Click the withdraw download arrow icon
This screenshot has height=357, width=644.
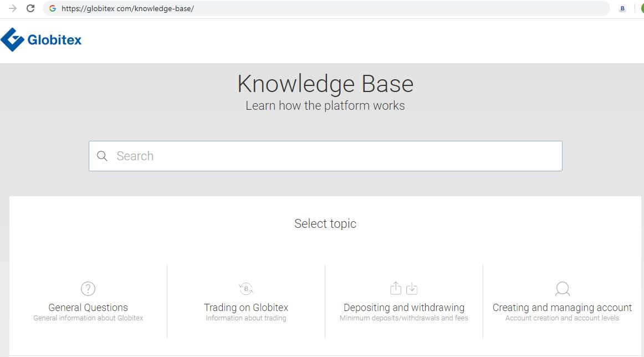tap(411, 288)
